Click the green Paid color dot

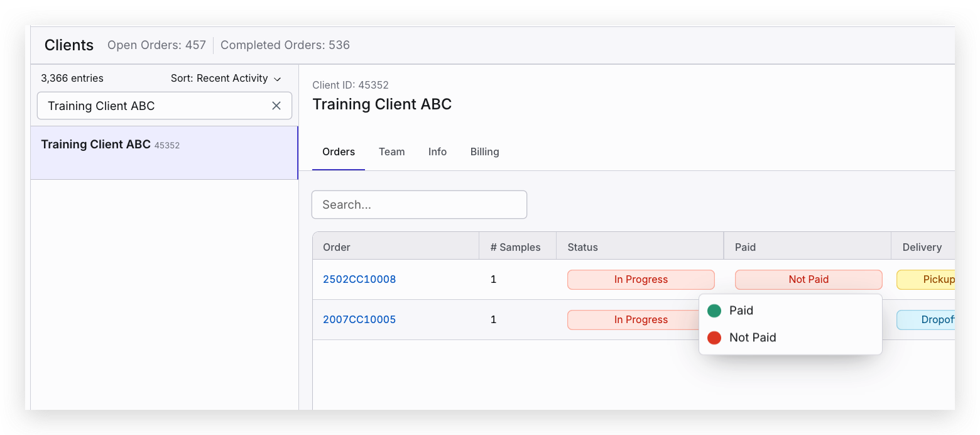tap(714, 311)
